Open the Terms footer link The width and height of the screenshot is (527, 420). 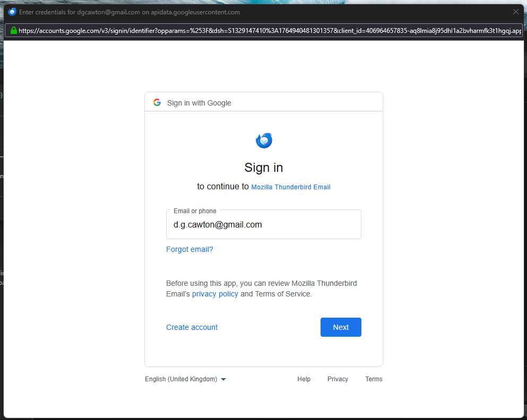point(374,379)
